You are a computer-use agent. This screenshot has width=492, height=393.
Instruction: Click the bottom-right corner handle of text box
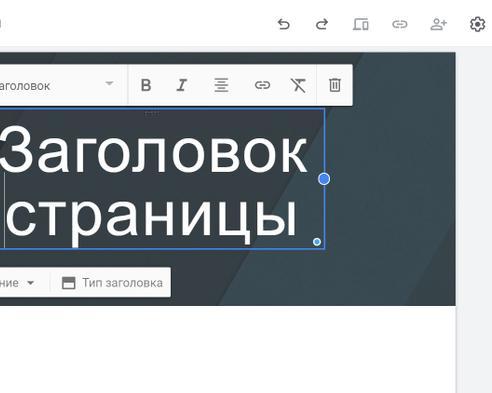point(317,242)
